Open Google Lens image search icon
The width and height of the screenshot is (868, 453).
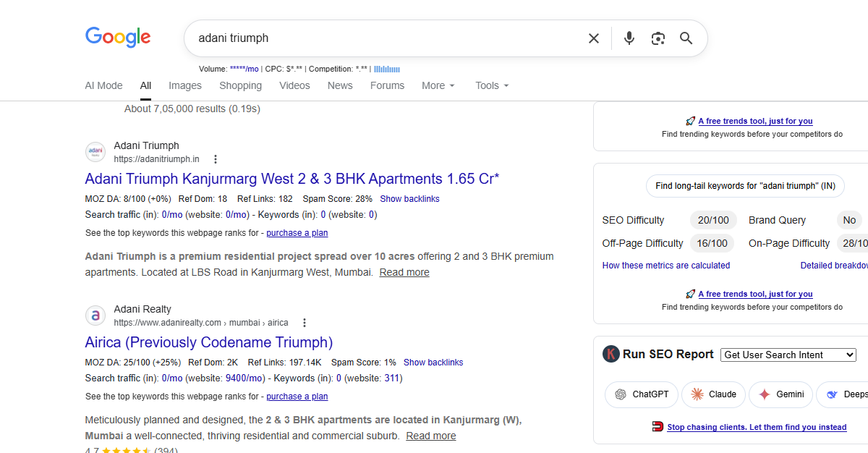pyautogui.click(x=658, y=38)
